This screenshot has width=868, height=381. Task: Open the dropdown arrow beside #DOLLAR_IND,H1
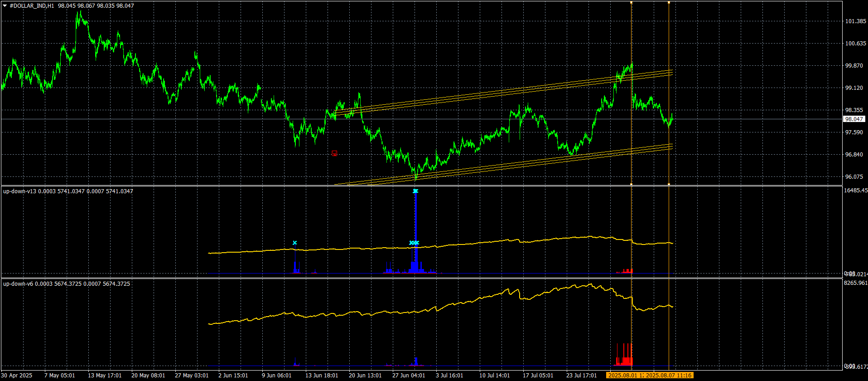[5, 6]
